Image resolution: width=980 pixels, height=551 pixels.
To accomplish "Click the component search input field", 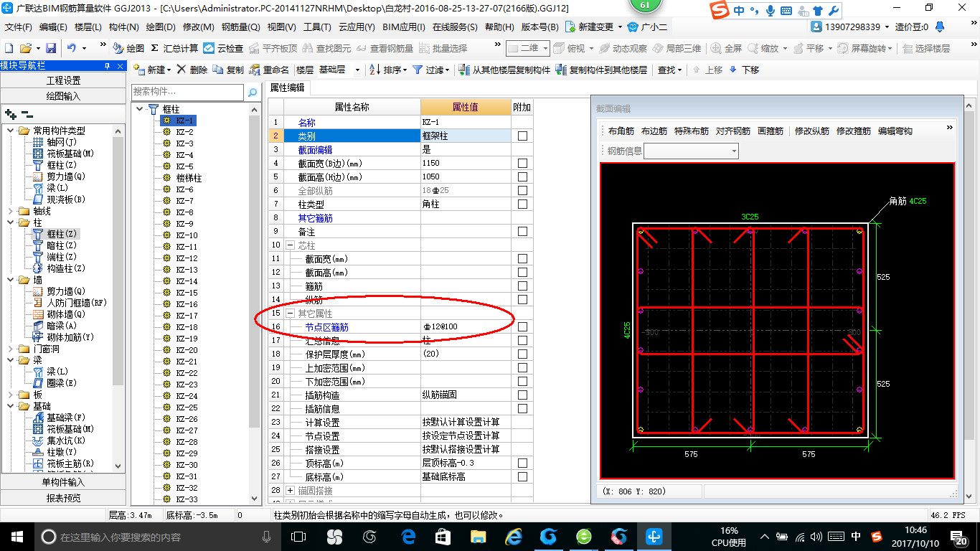I will 189,93.
